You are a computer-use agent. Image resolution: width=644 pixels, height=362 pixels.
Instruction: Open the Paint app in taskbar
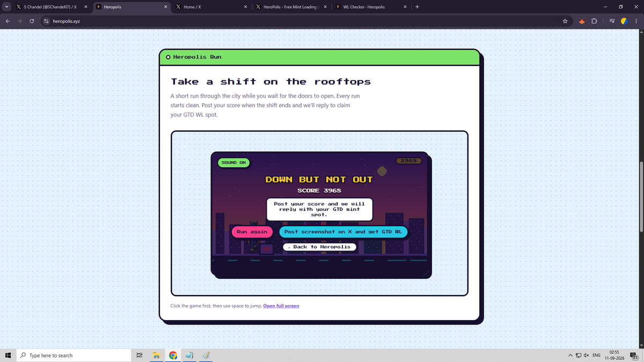(x=206, y=355)
